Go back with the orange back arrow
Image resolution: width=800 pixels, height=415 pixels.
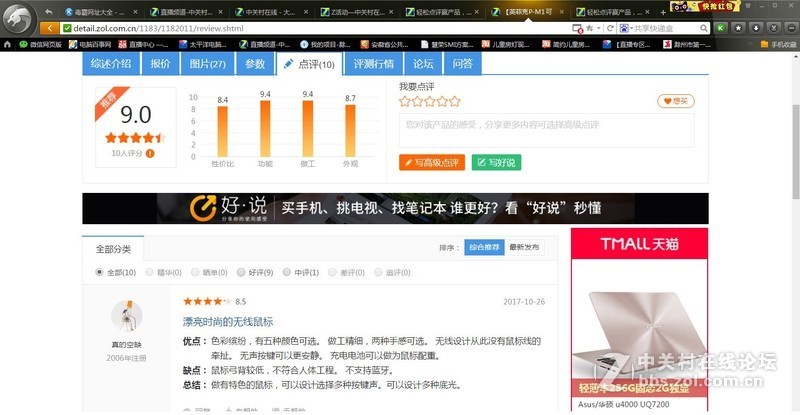(x=49, y=28)
